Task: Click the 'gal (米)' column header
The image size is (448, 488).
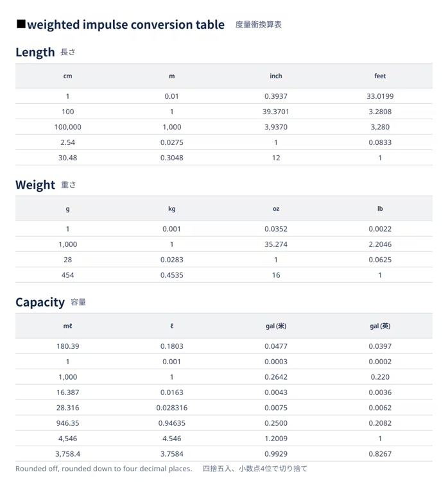Action: click(276, 326)
